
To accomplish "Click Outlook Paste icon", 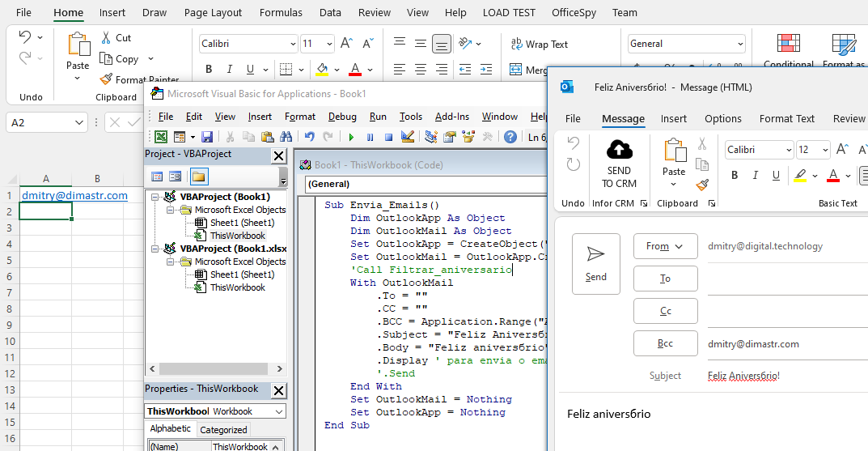I will pos(674,151).
